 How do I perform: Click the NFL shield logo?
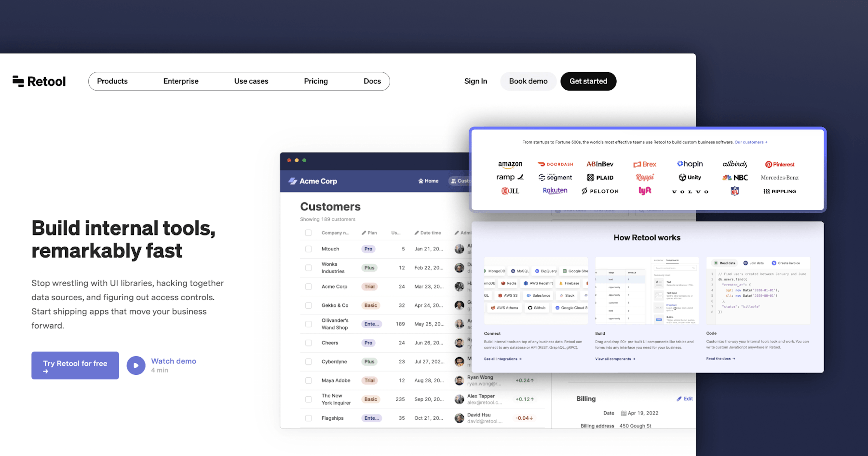735,191
